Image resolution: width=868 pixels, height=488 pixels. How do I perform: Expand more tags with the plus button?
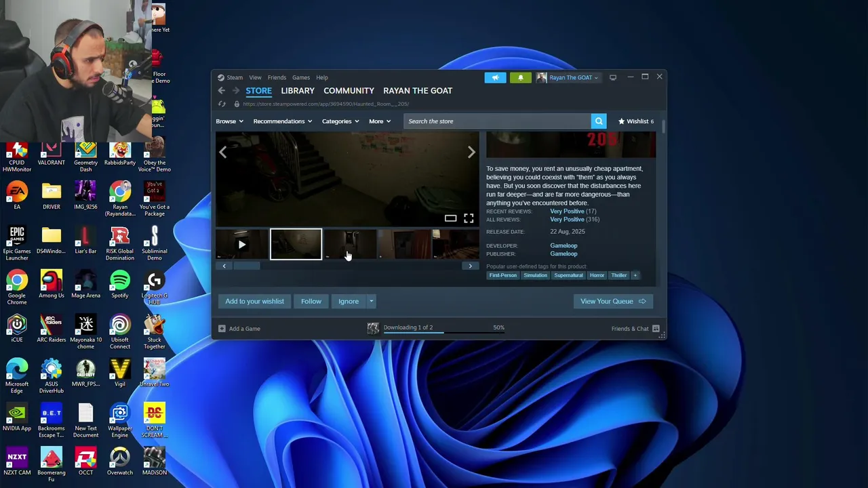coord(635,276)
